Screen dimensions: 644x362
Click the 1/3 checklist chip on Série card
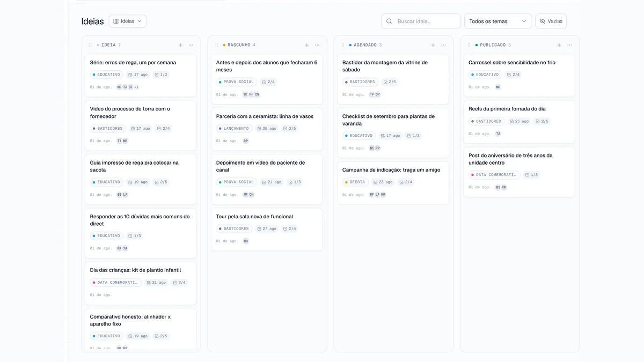(x=161, y=75)
